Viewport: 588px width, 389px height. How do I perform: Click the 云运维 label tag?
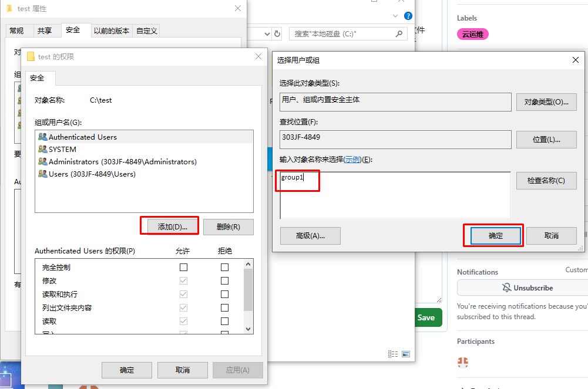[472, 35]
